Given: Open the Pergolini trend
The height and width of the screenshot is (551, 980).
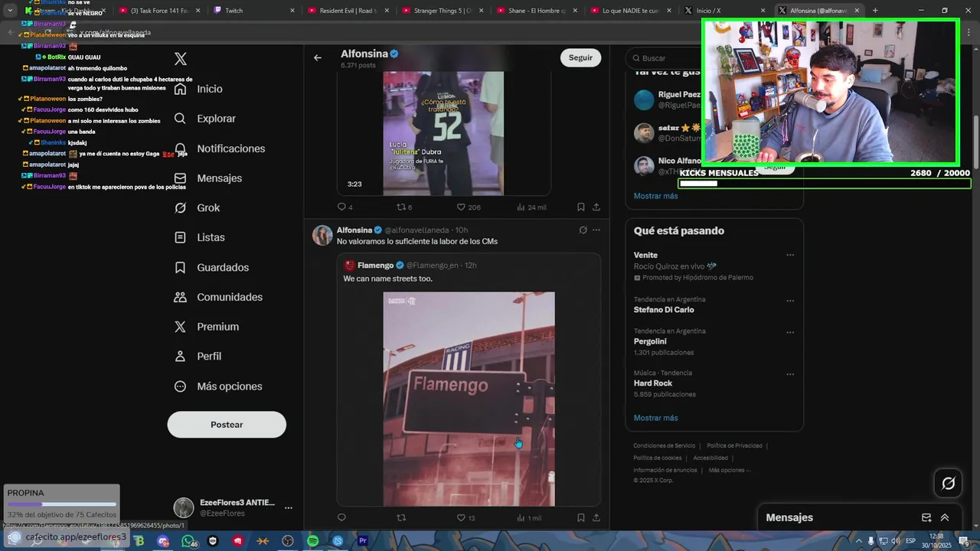Looking at the screenshot, I should click(714, 341).
